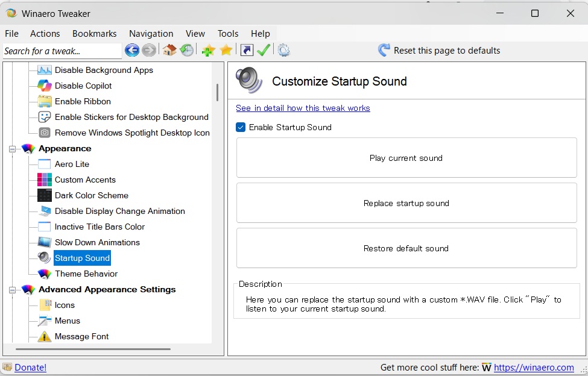588x376 pixels.
Task: Click the blue Back navigation arrow
Action: tap(131, 51)
